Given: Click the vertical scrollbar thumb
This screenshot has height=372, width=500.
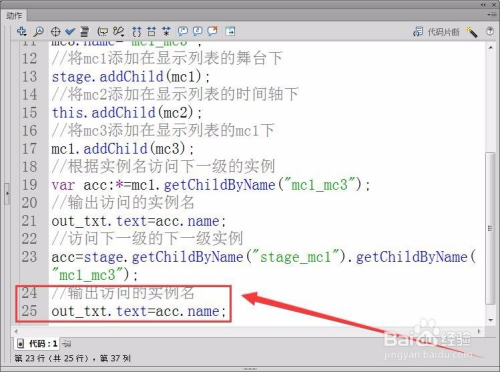Looking at the screenshot, I should (490, 228).
